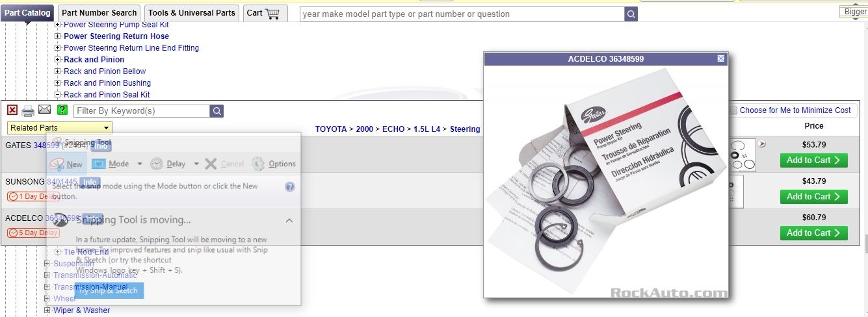Close the ACDELCO 36348599 image popup
The image size is (868, 317).
(x=721, y=58)
